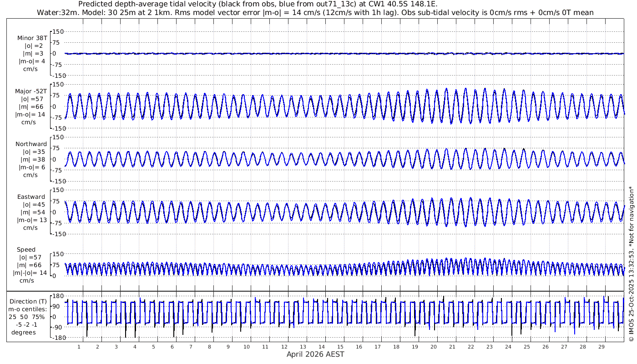Click day 21 on the date axis

[x=452, y=347]
